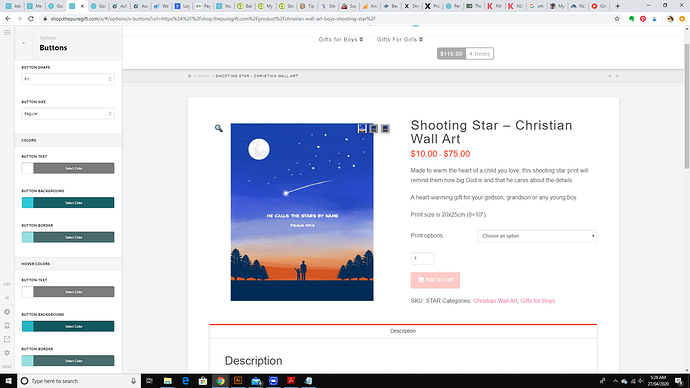Go to next product arrow
This screenshot has width=690, height=388.
coord(617,76)
